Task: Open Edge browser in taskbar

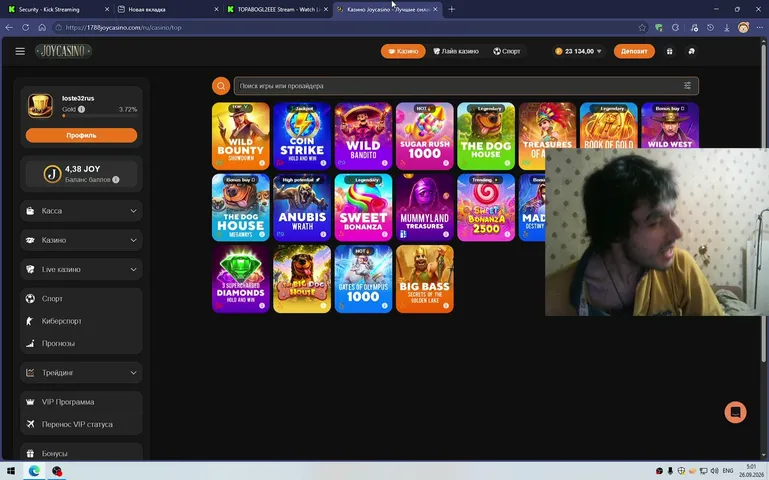Action: tap(34, 471)
